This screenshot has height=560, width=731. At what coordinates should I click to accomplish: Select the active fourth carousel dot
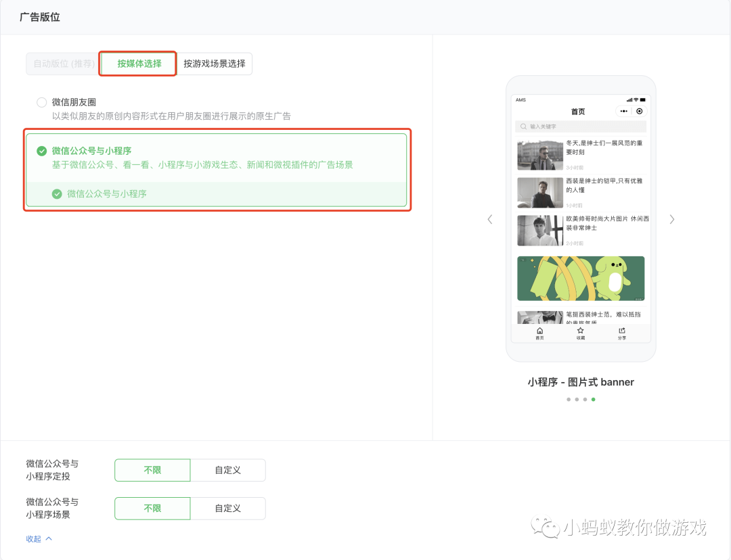pyautogui.click(x=593, y=399)
